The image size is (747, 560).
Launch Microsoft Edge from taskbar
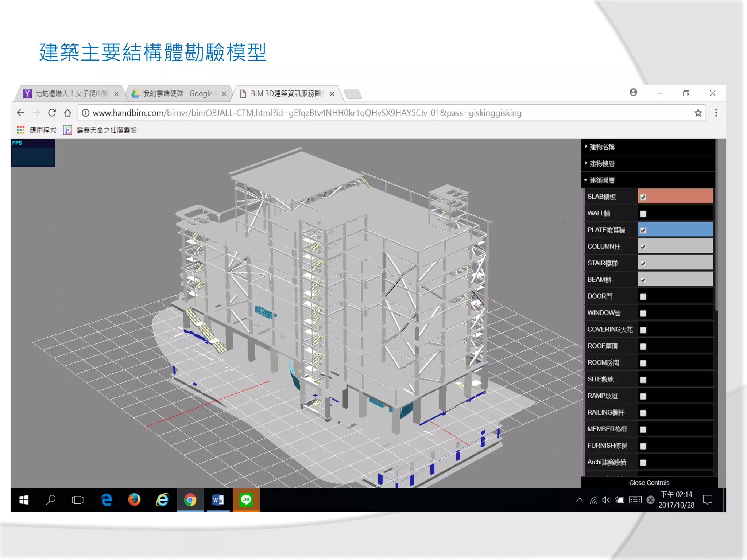(x=107, y=500)
